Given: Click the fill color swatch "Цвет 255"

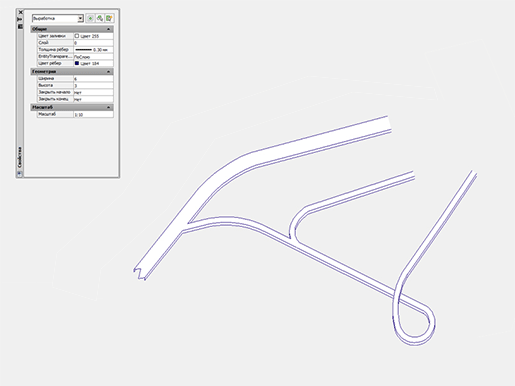Looking at the screenshot, I should [77, 36].
